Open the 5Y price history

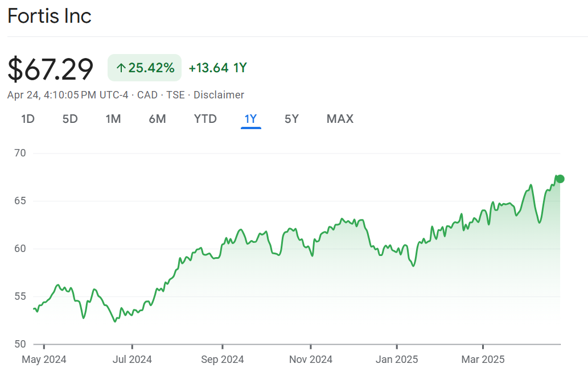pos(291,119)
